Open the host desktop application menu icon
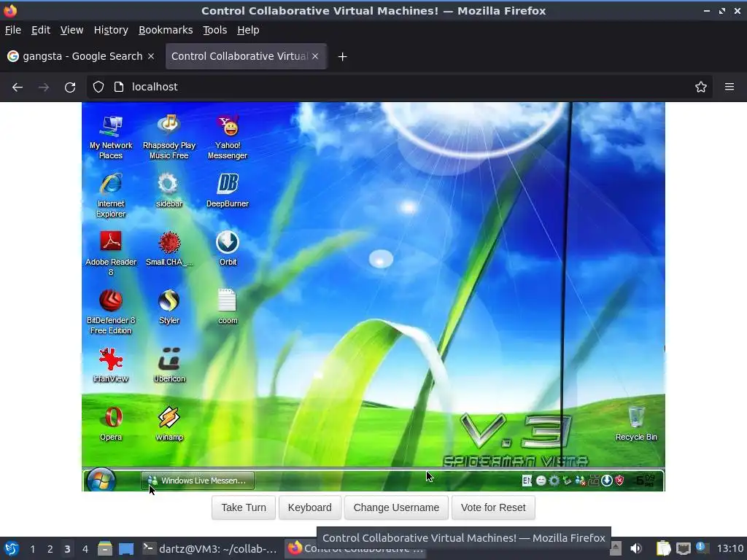This screenshot has height=560, width=747. 12,548
